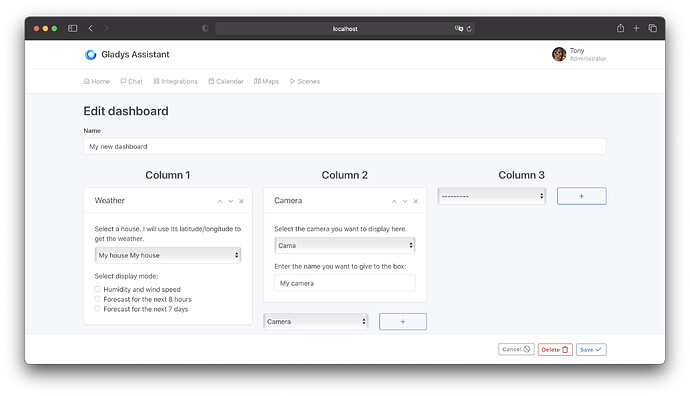
Task: Click the My camera name field
Action: (x=345, y=283)
